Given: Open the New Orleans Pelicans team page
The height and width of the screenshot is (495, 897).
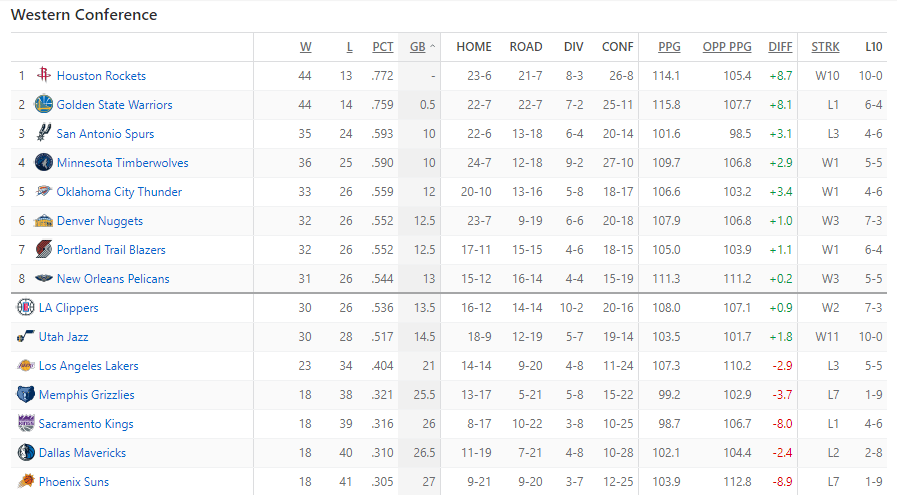Looking at the screenshot, I should click(x=113, y=279).
